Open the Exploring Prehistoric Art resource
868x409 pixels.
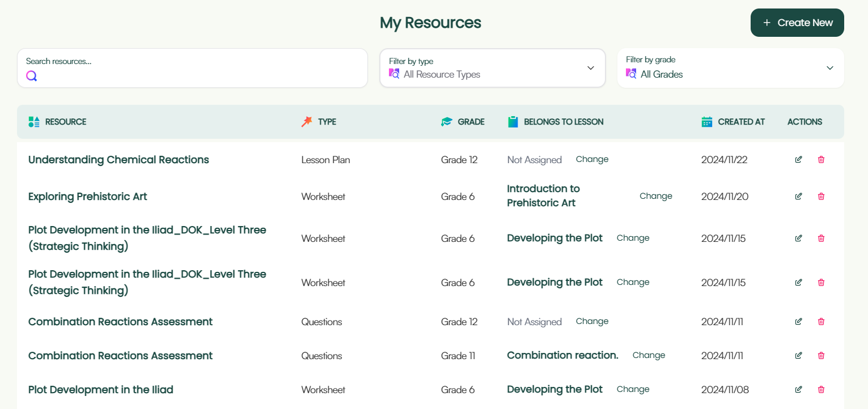(x=88, y=197)
